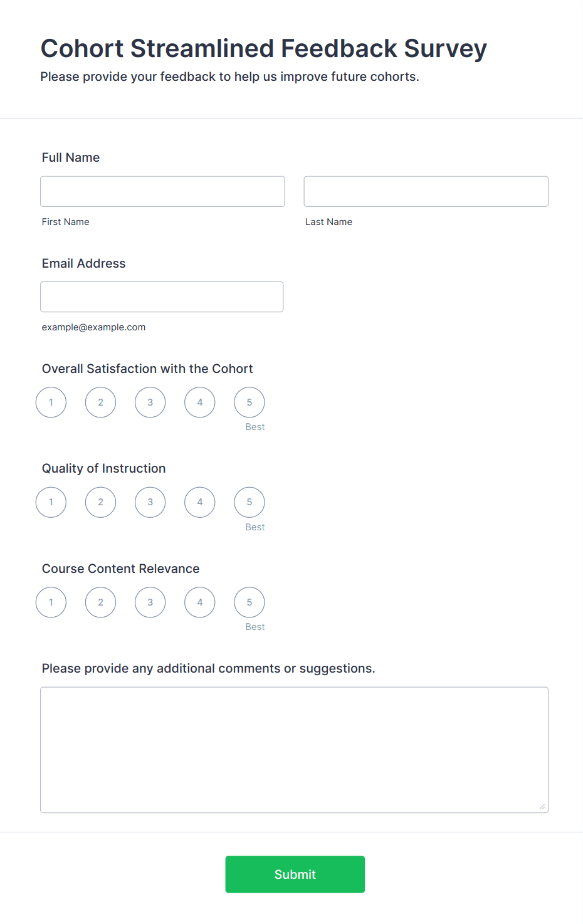Viewport: 583px width, 924px height.
Task: Select rating 4 for Overall Satisfaction
Action: [199, 402]
